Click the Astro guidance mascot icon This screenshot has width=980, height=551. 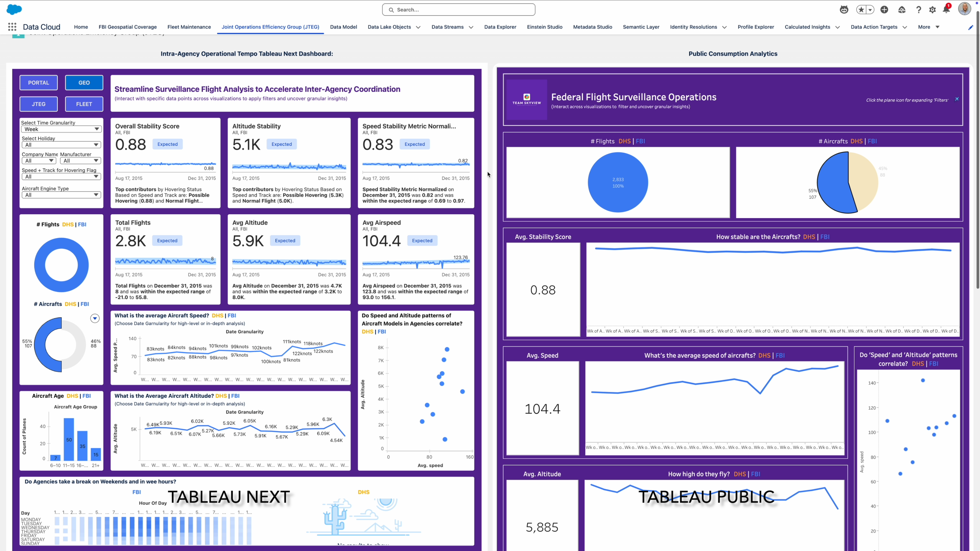844,10
